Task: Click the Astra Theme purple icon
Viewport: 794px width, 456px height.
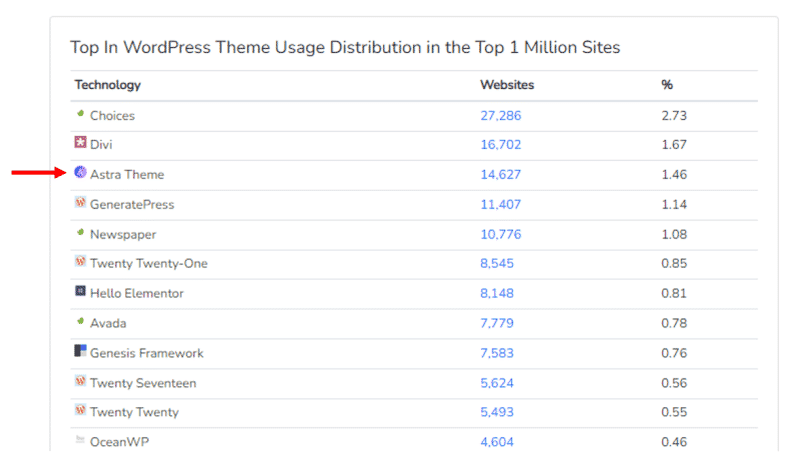Action: click(80, 172)
